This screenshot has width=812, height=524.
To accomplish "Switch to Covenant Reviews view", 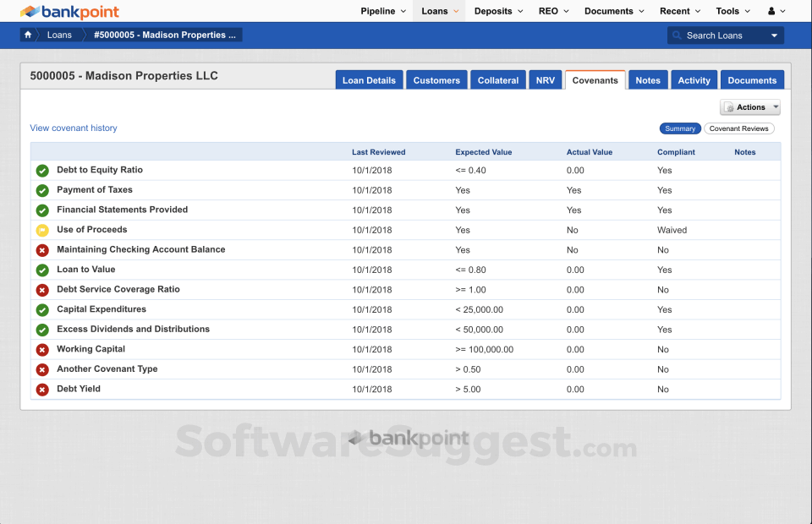I will pyautogui.click(x=738, y=128).
